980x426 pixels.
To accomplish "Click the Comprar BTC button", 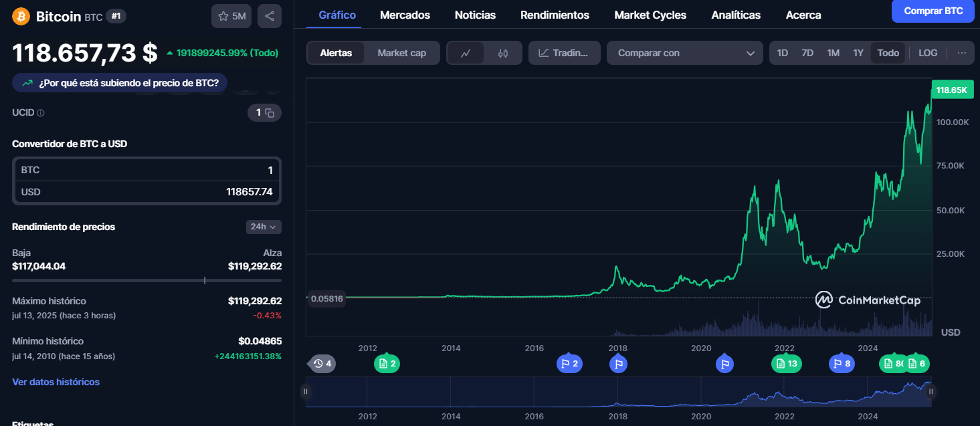I will tap(933, 11).
